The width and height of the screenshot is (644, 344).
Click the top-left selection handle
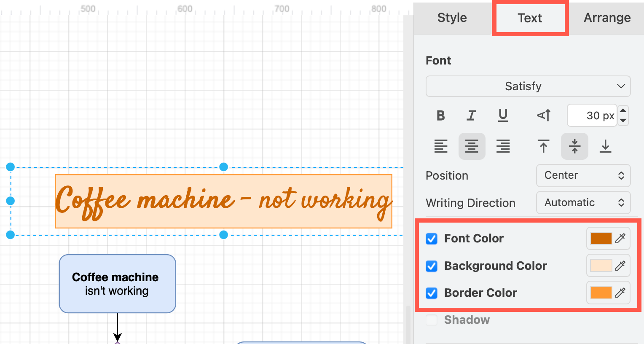coord(11,167)
